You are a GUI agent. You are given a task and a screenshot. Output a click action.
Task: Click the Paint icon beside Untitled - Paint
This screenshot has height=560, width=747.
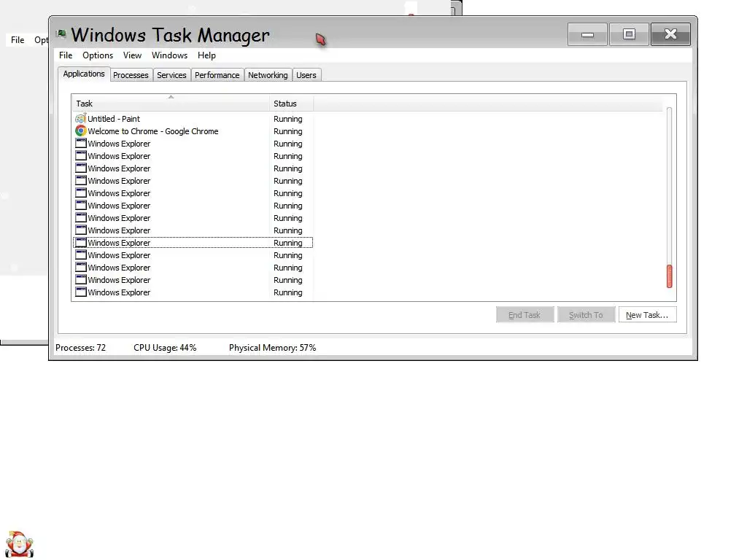(x=80, y=119)
